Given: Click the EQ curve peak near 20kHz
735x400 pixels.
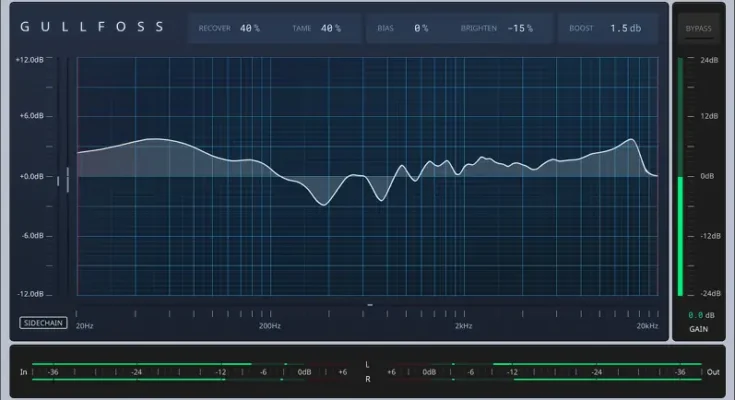Looking at the screenshot, I should pos(632,141).
